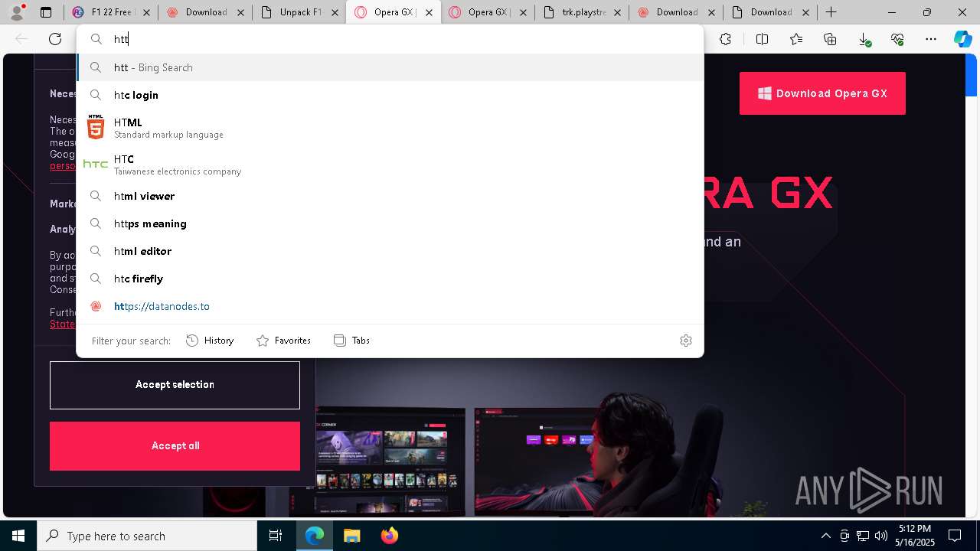Image resolution: width=980 pixels, height=551 pixels.
Task: Click the browser refresh icon
Action: pyautogui.click(x=55, y=39)
